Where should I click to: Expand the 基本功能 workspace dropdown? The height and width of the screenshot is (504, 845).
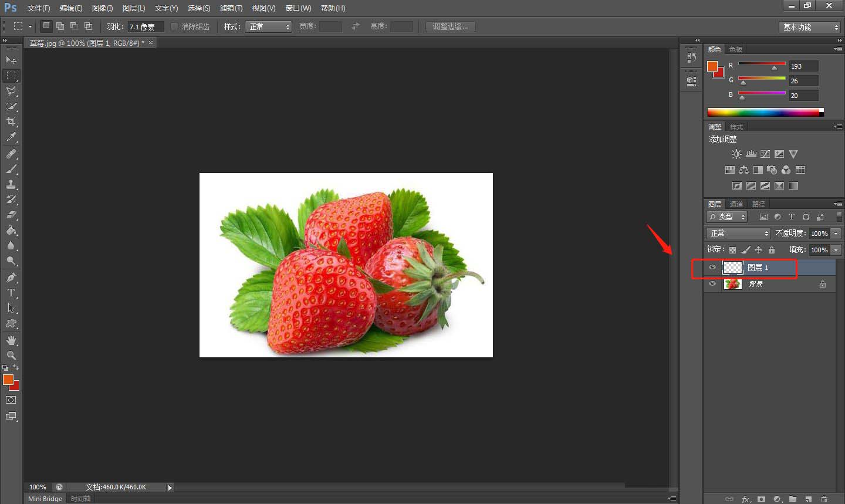[x=810, y=27]
